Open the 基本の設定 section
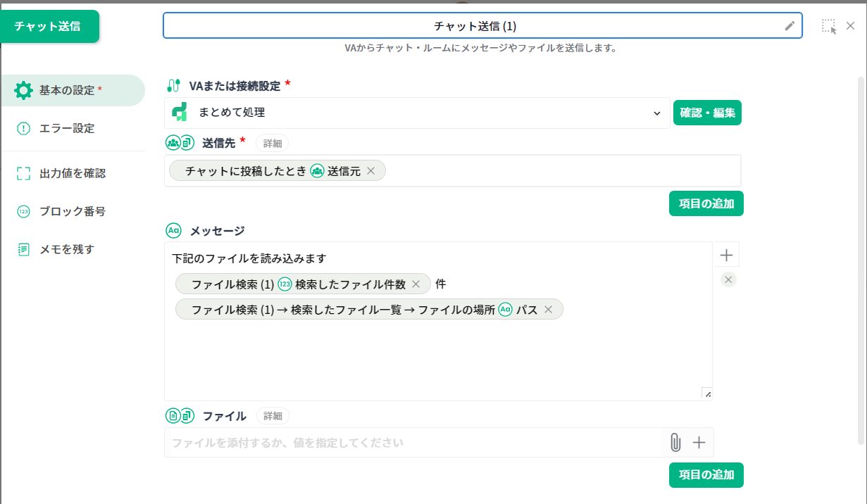Screen dimensions: 867x504 71,90
